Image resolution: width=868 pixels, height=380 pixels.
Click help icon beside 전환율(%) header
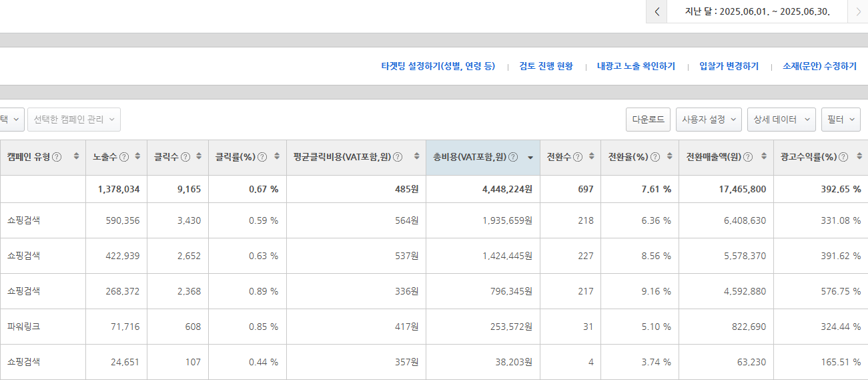655,157
